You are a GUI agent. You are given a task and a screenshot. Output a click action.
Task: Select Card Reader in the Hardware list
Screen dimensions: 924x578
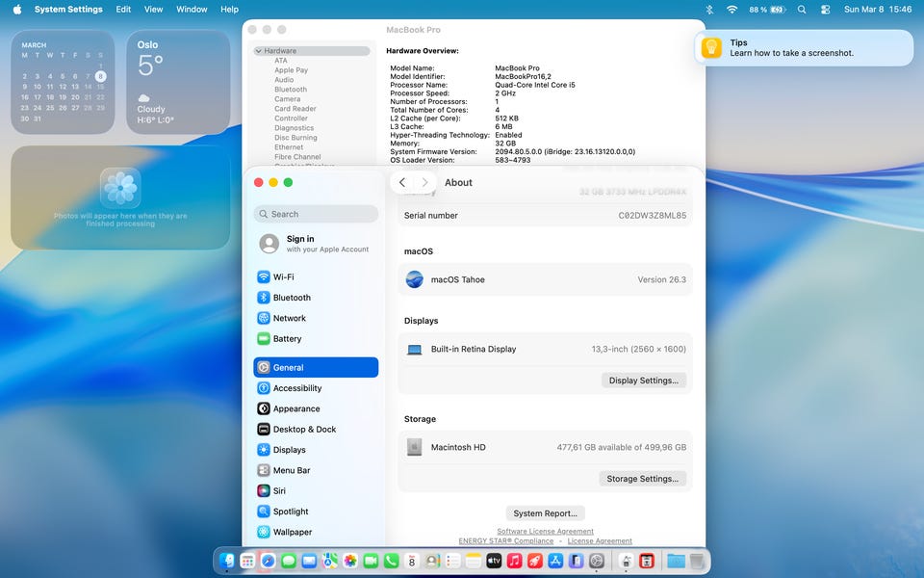coord(295,109)
